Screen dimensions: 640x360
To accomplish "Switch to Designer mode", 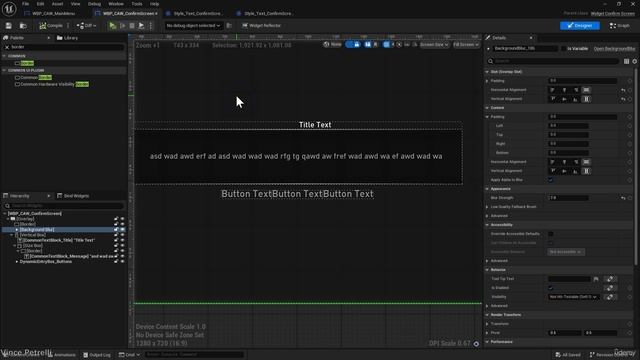I will pyautogui.click(x=580, y=26).
